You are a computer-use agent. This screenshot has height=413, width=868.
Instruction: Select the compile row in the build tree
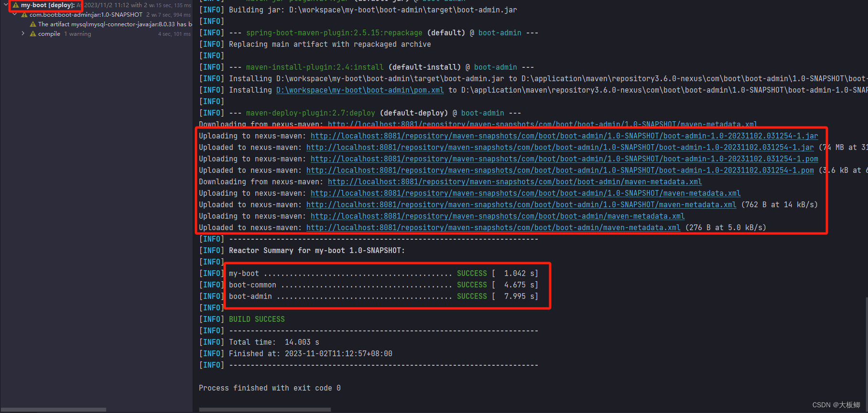[96, 34]
